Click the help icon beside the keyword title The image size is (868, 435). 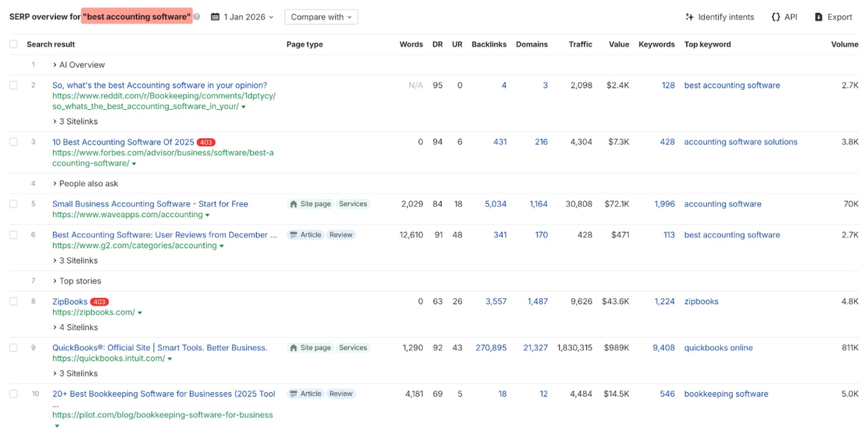coord(197,17)
